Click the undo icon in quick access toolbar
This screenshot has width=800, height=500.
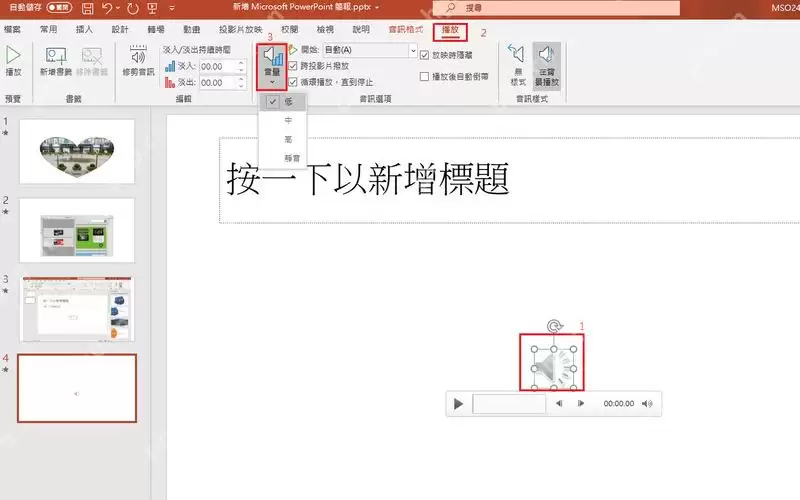[x=107, y=8]
